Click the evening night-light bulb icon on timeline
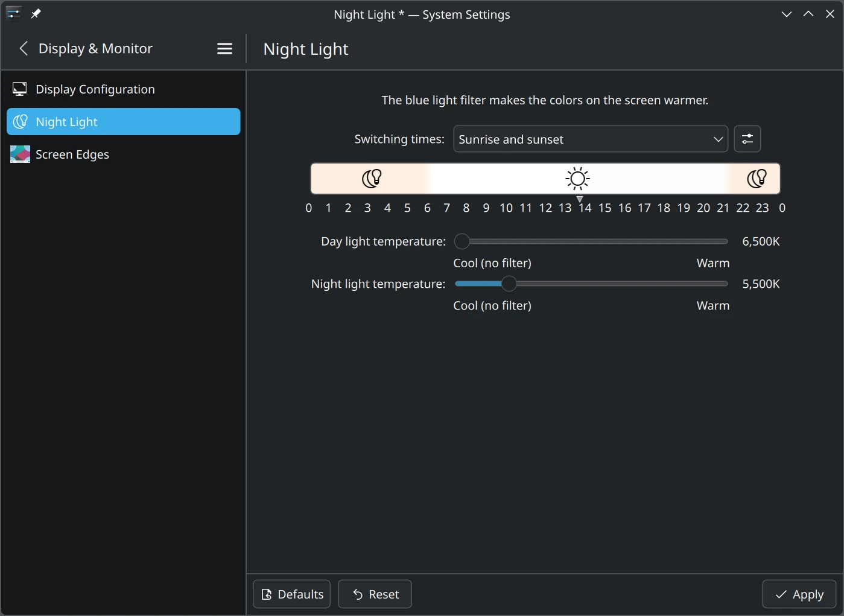The width and height of the screenshot is (844, 616). point(757,179)
